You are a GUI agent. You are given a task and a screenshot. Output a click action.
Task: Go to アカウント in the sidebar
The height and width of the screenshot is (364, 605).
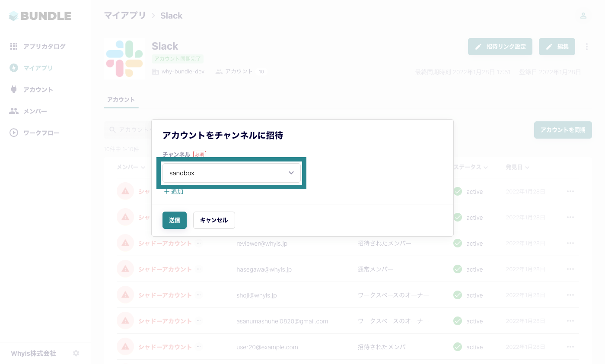click(38, 89)
